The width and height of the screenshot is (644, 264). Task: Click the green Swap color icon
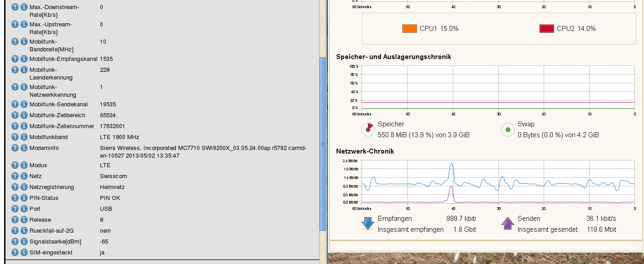coord(507,130)
